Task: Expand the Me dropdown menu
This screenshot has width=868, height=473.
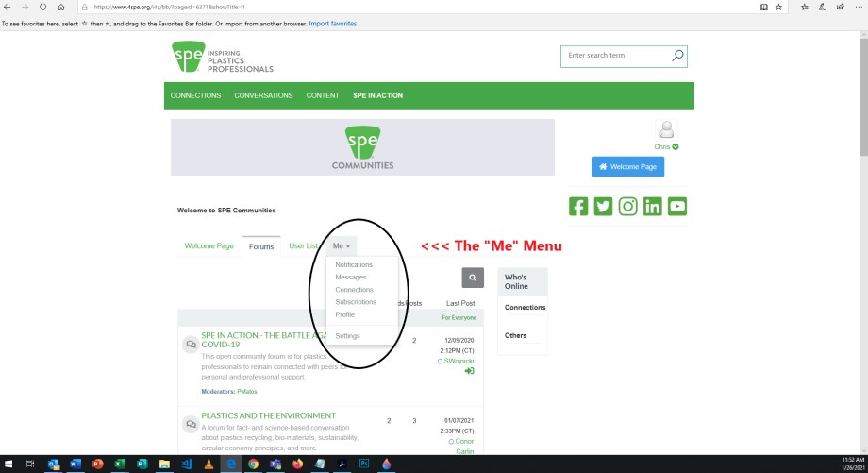Action: click(341, 245)
